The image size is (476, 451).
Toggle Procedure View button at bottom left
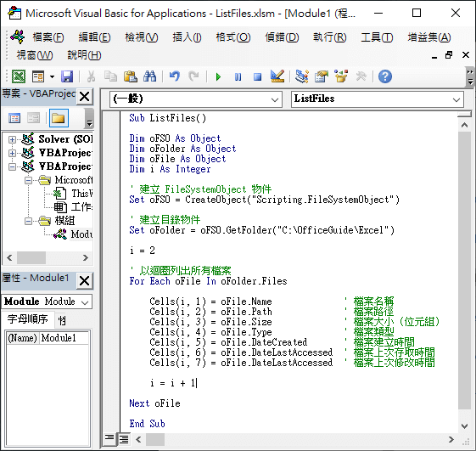click(x=109, y=439)
